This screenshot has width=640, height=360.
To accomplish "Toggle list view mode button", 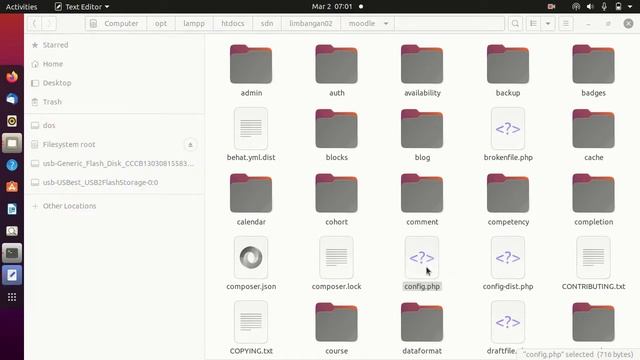I will (x=533, y=24).
